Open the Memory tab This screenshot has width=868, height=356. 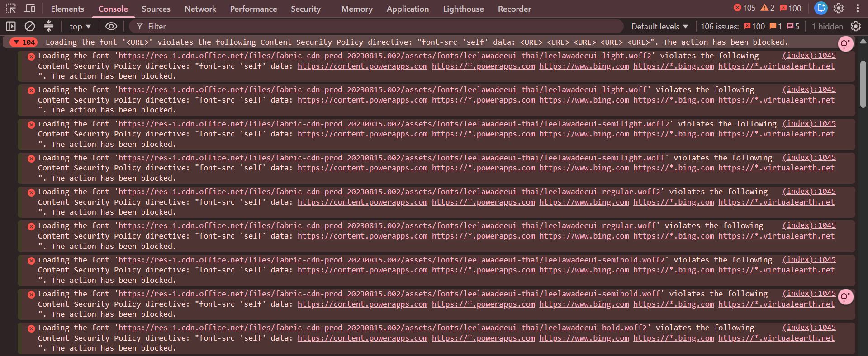tap(357, 9)
